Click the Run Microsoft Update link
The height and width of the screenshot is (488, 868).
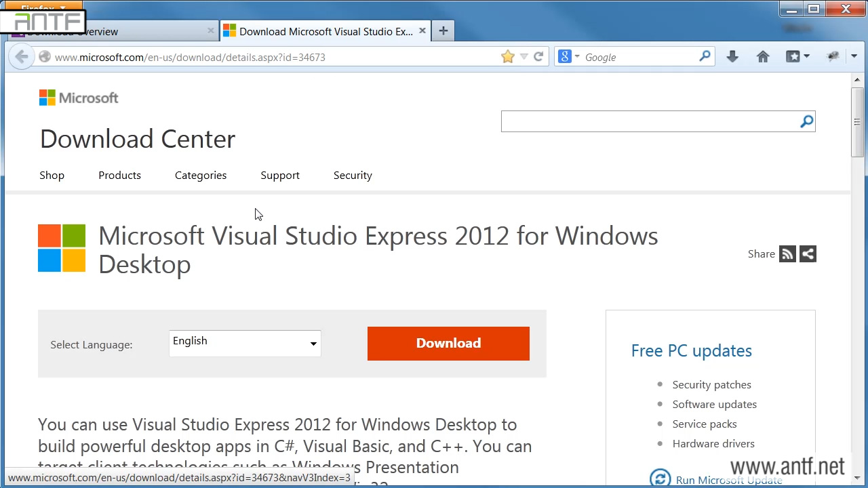click(728, 480)
